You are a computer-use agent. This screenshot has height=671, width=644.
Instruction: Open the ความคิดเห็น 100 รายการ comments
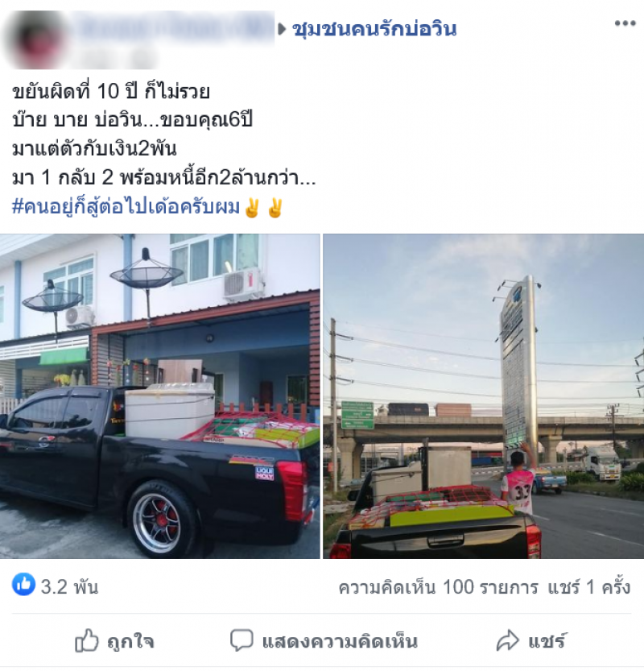pos(439,586)
